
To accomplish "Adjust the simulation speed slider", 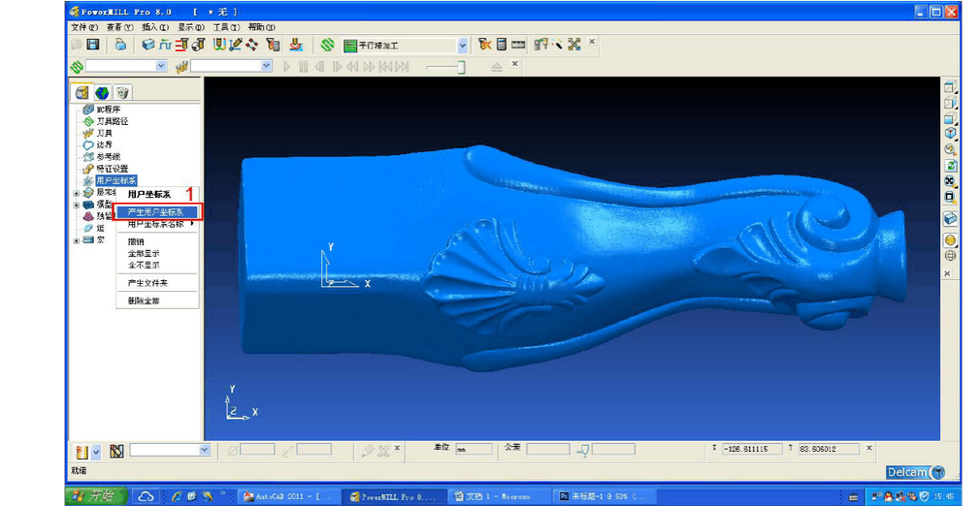I will click(x=461, y=67).
